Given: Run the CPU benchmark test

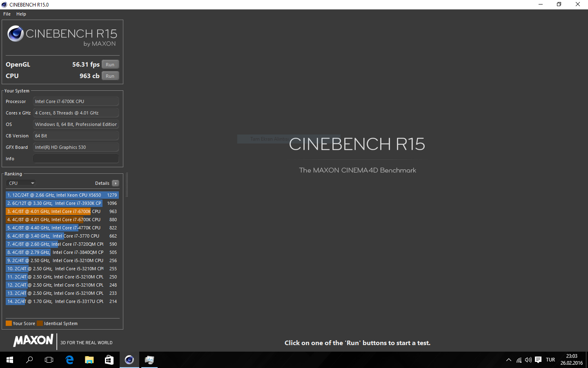Looking at the screenshot, I should point(110,76).
